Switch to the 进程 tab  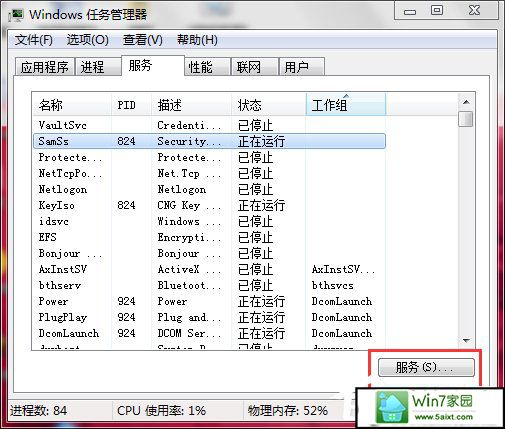(x=98, y=67)
